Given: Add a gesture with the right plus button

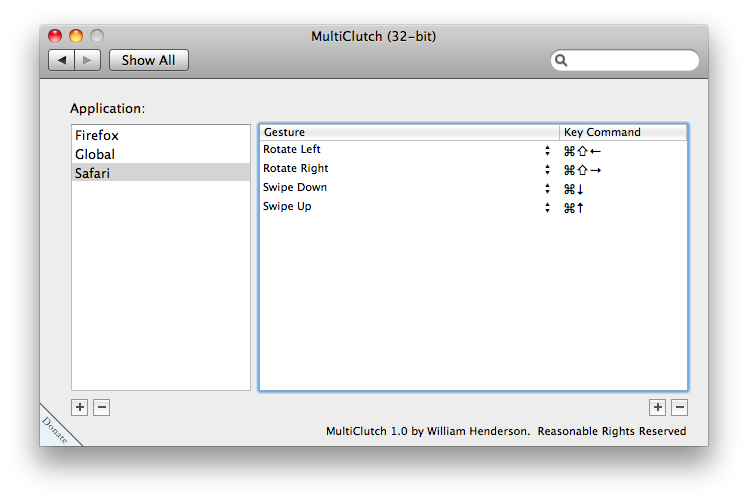Looking at the screenshot, I should [x=657, y=407].
